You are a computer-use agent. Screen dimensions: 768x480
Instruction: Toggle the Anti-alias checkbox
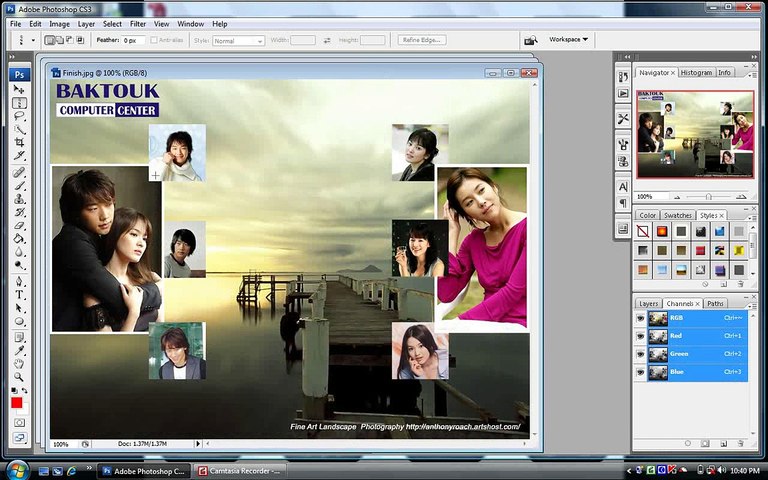(154, 40)
